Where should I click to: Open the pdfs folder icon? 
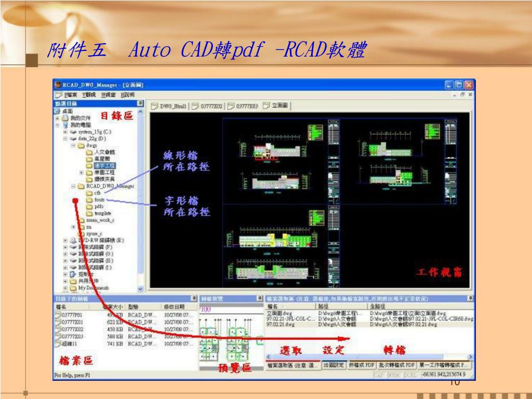tap(89, 207)
